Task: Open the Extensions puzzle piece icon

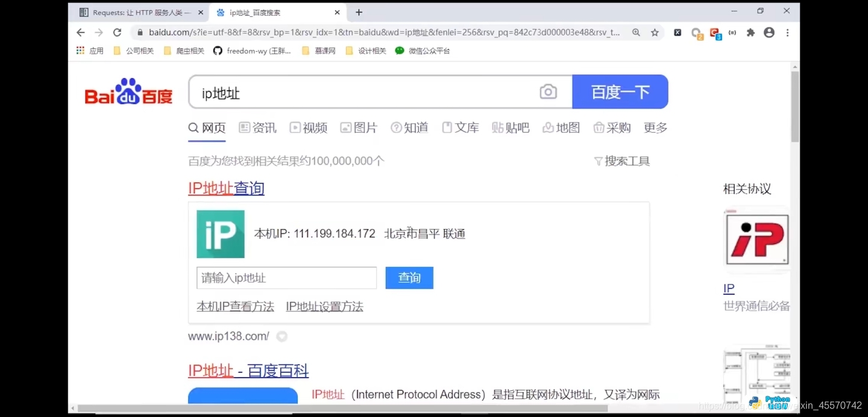Action: point(750,33)
